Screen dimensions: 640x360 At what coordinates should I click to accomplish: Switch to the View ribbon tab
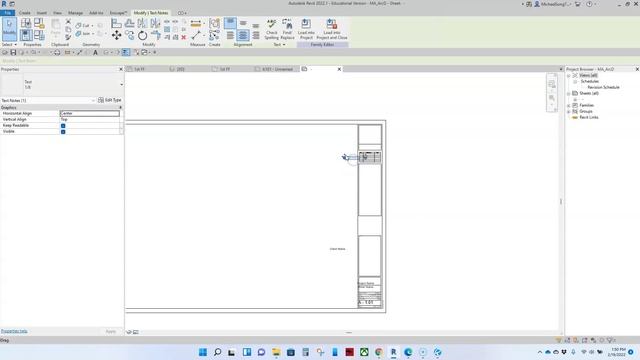pos(57,13)
